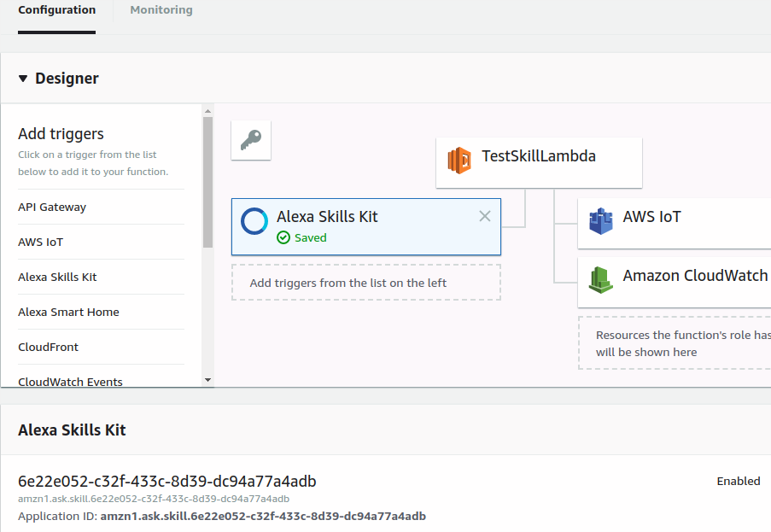Click the Alexa Skills Kit ring icon
The height and width of the screenshot is (532, 771).
click(254, 220)
